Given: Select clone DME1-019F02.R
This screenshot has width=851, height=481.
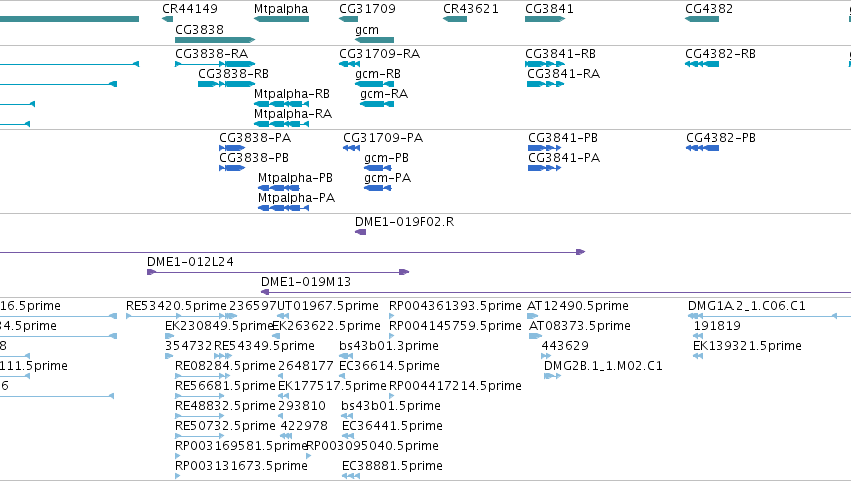Looking at the screenshot, I should click(x=404, y=222).
